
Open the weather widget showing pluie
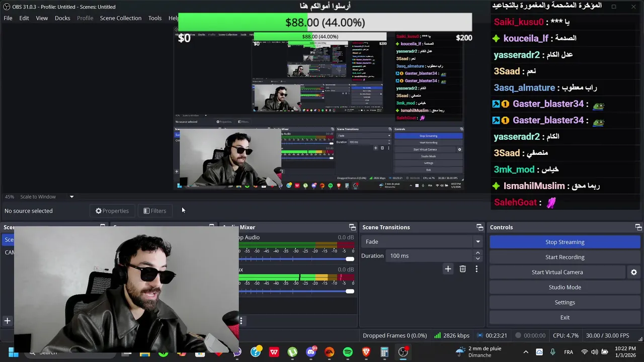click(478, 352)
